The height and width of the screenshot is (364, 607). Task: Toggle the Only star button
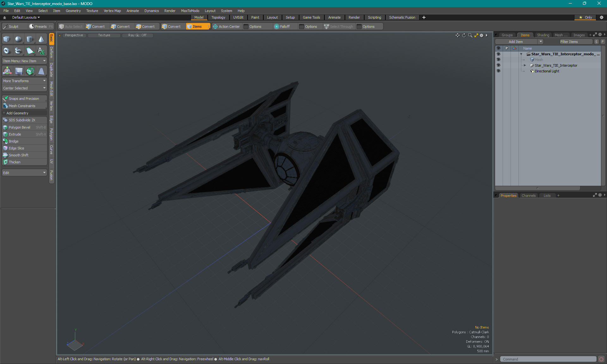pyautogui.click(x=585, y=17)
